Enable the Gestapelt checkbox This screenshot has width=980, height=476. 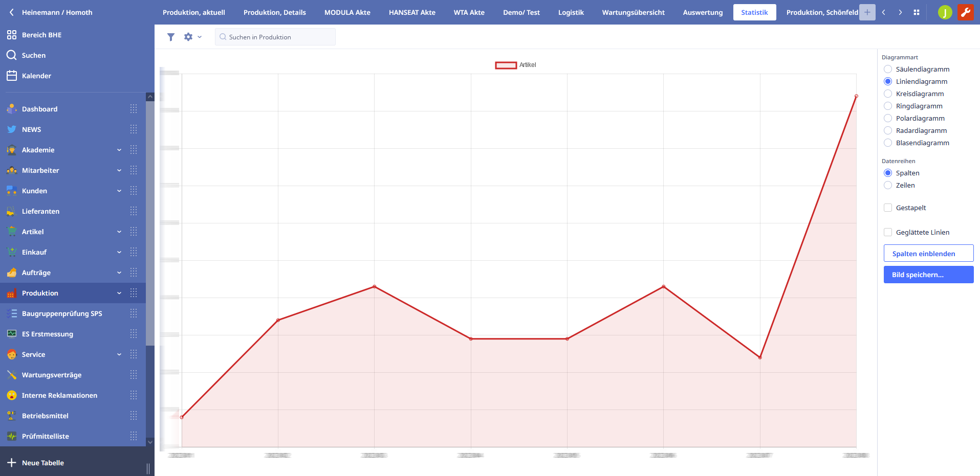[x=888, y=208]
